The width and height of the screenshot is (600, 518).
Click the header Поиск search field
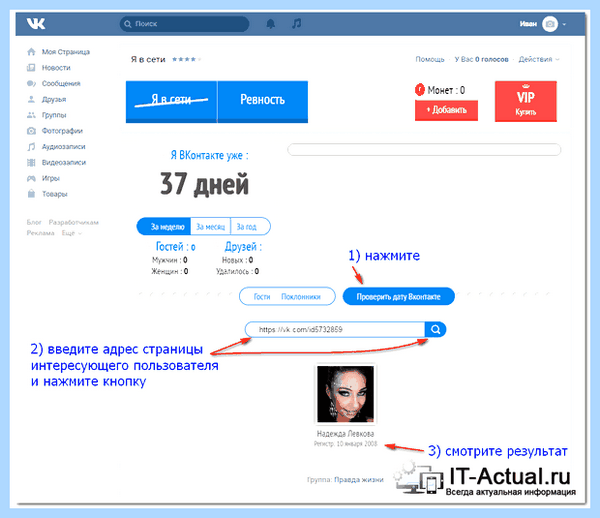point(184,24)
